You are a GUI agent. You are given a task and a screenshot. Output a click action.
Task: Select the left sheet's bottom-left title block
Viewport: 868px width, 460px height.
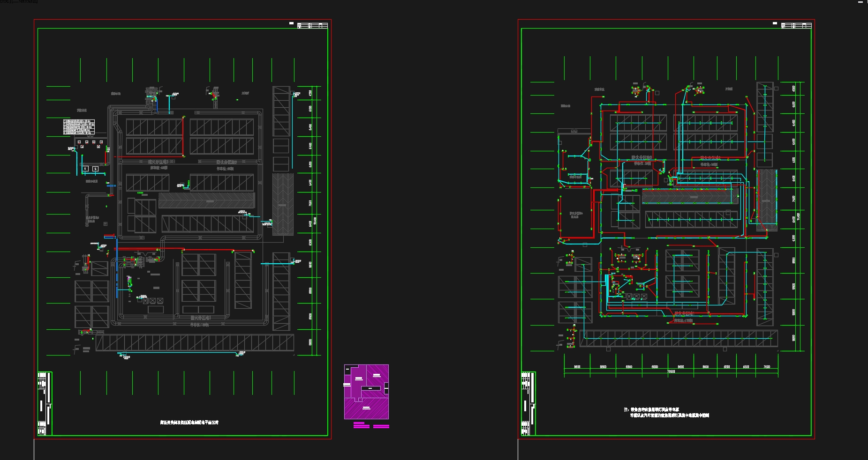[x=45, y=404]
